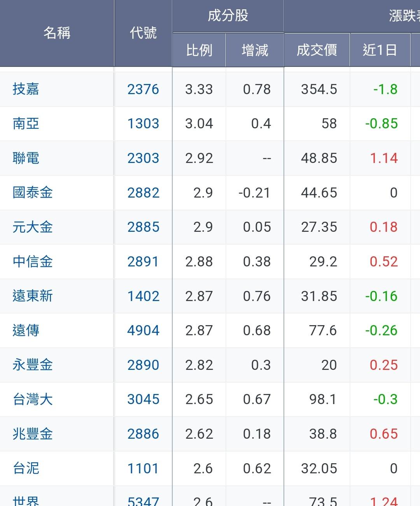The image size is (420, 506).
Task: Select 中信金 price 29.2
Action: click(x=323, y=262)
